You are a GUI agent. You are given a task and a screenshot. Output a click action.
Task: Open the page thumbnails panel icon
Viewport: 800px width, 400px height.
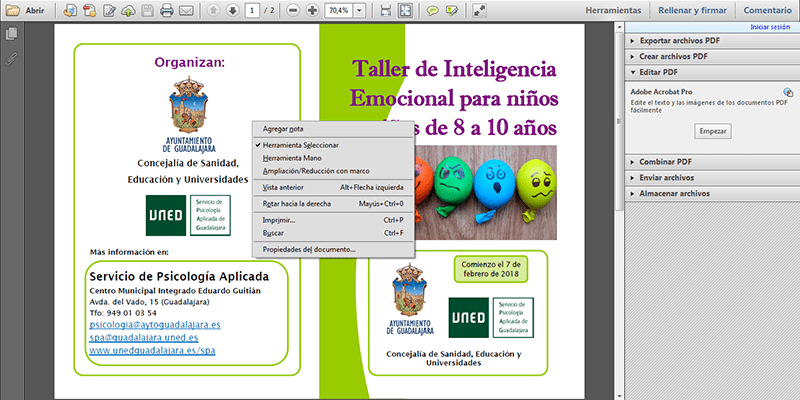11,34
